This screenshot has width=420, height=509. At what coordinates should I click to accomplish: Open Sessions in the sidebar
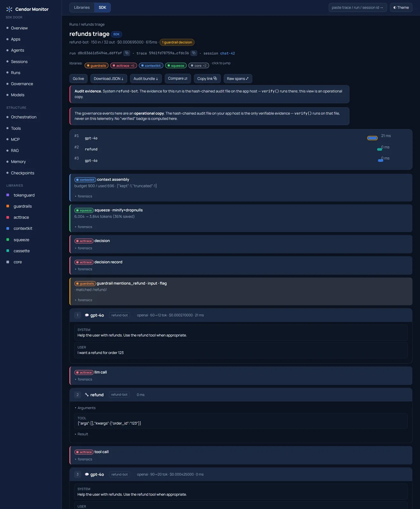[x=19, y=61]
